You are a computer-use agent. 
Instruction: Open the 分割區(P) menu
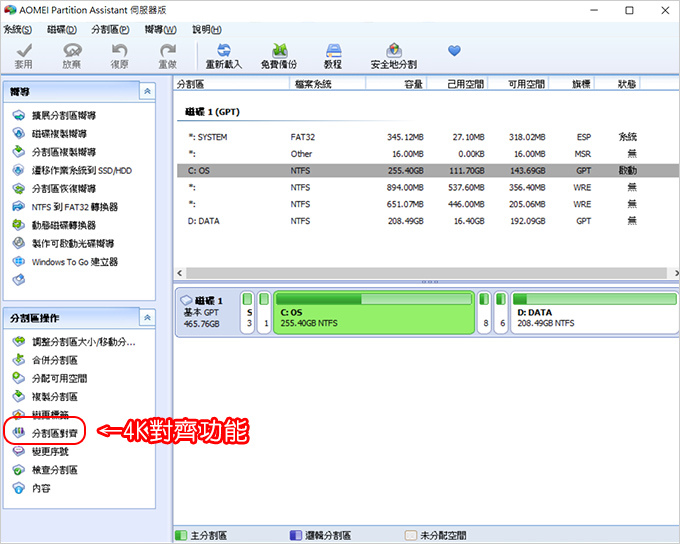click(x=110, y=29)
